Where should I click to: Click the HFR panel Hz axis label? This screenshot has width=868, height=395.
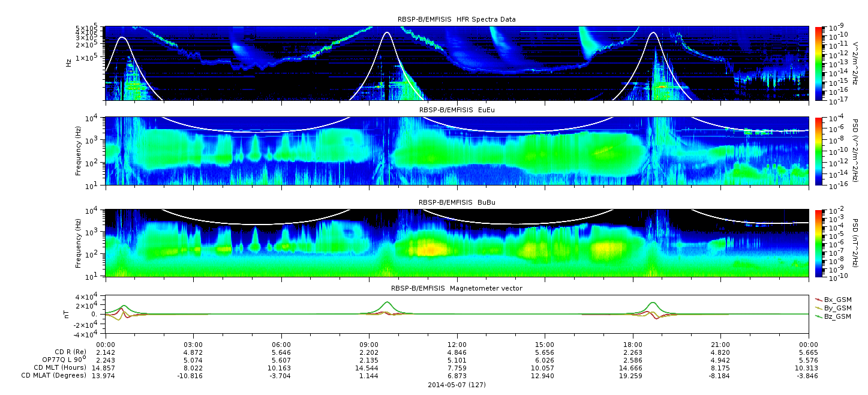coord(69,62)
